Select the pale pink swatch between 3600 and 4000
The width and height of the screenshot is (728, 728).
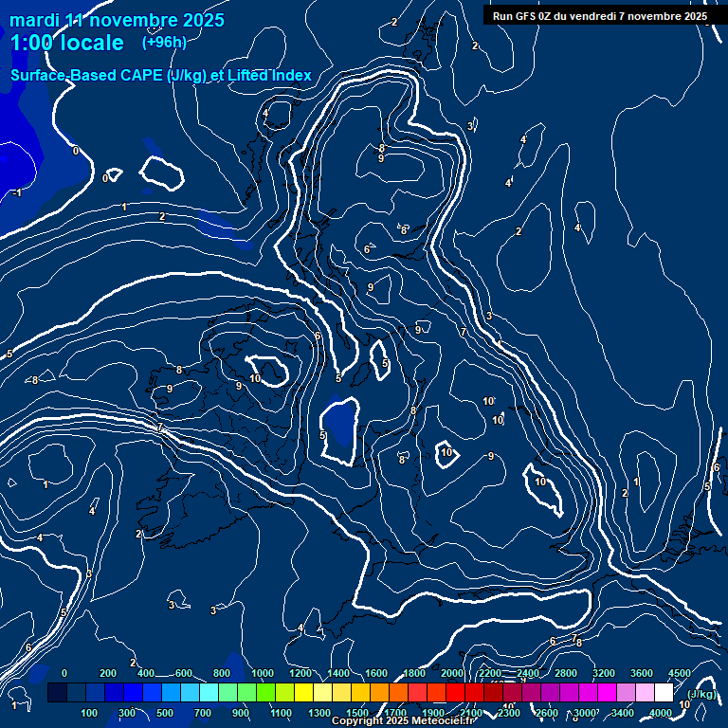coord(645,692)
